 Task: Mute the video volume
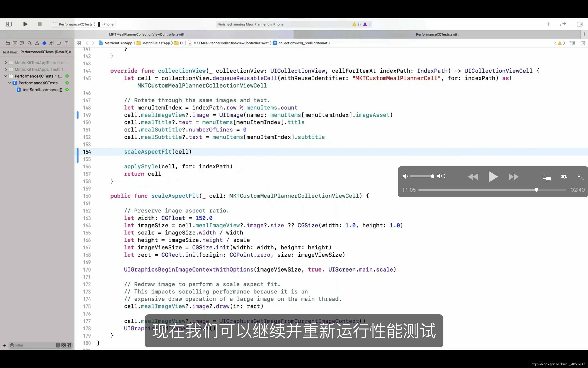pyautogui.click(x=405, y=176)
